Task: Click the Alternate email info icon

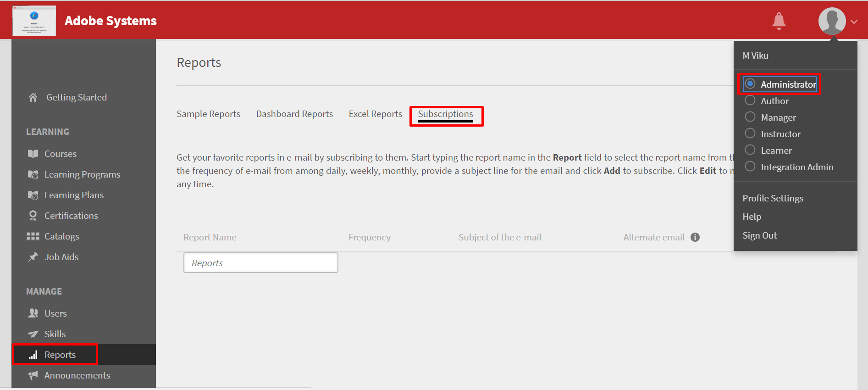Action: (x=695, y=237)
